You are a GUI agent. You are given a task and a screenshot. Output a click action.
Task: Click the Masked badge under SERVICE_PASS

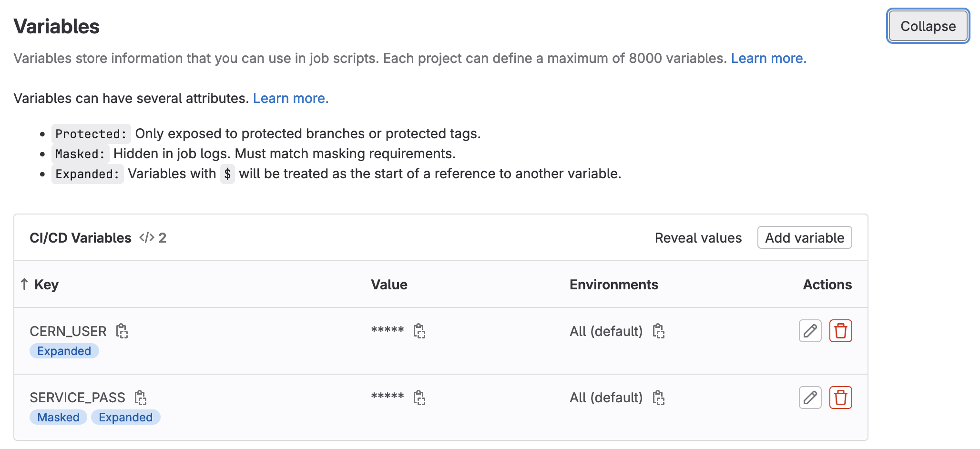tap(58, 417)
